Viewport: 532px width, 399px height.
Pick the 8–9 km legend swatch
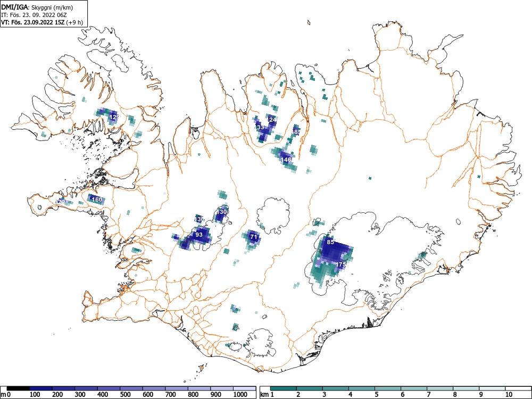[x=467, y=388]
